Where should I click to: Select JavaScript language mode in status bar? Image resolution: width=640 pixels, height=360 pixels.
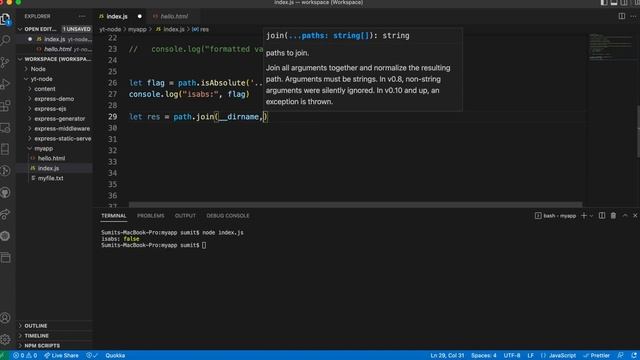click(558, 356)
